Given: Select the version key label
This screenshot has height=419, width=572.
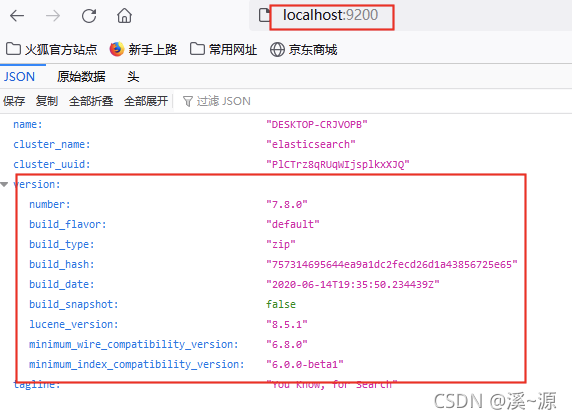Looking at the screenshot, I should (x=37, y=185).
